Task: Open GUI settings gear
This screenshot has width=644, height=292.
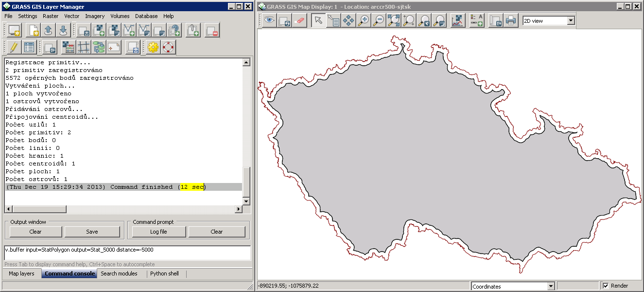Action: point(153,47)
